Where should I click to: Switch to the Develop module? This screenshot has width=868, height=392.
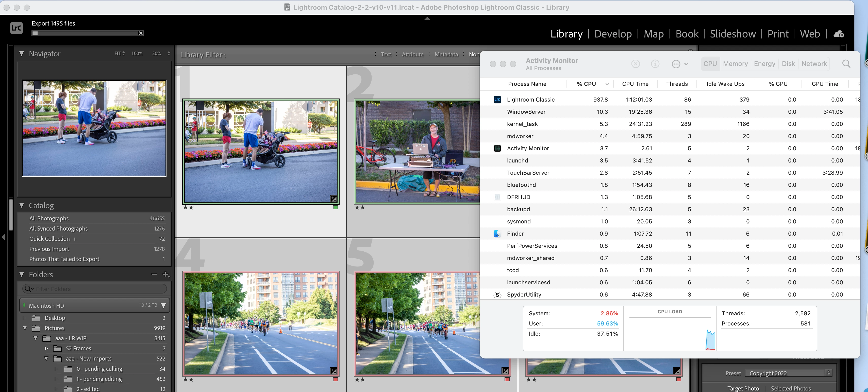coord(613,34)
